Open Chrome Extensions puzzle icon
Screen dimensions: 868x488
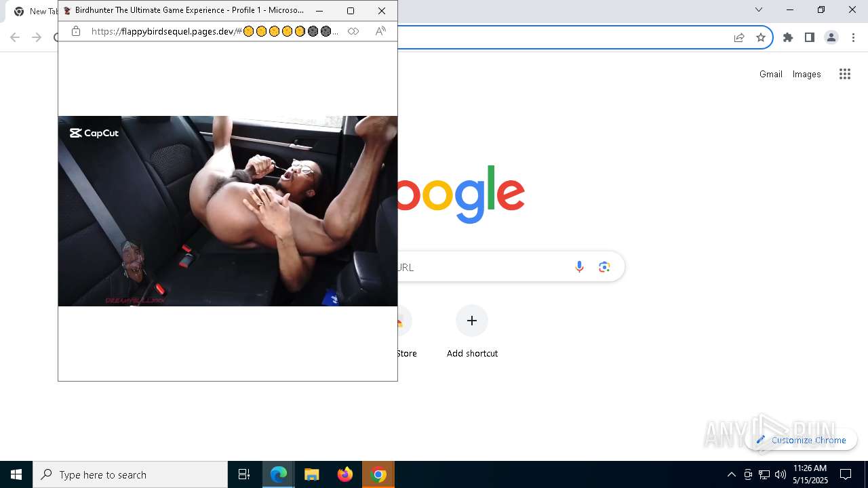(788, 38)
